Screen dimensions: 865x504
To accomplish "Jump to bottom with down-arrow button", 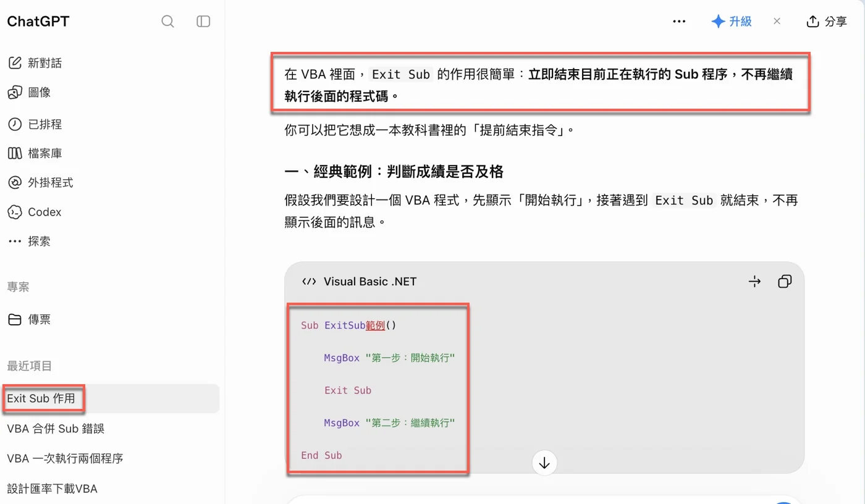I will click(x=544, y=463).
